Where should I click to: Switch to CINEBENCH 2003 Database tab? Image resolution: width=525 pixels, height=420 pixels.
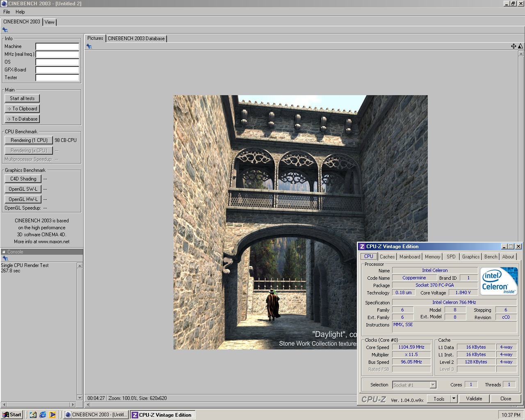tap(136, 39)
